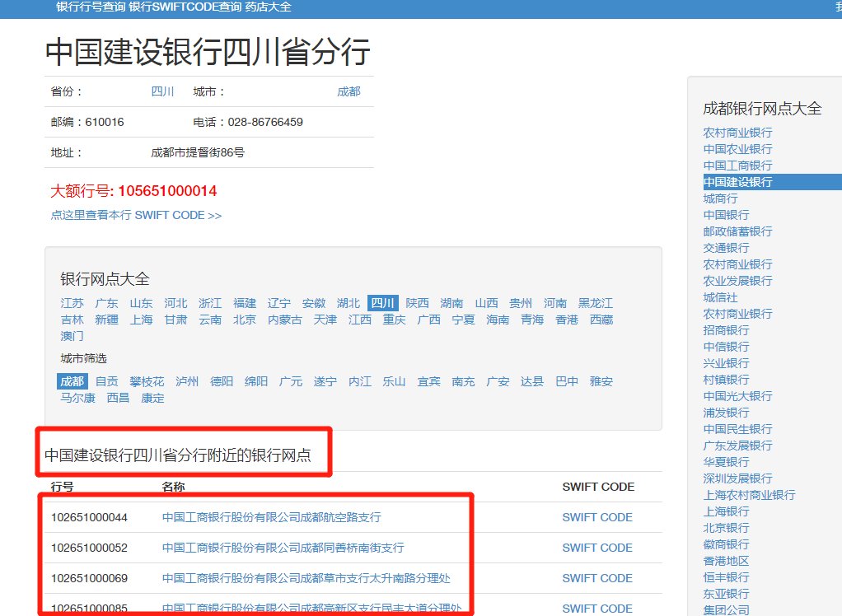Image resolution: width=842 pixels, height=616 pixels.
Task: Click highlighted 四川 in province list
Action: (x=383, y=303)
